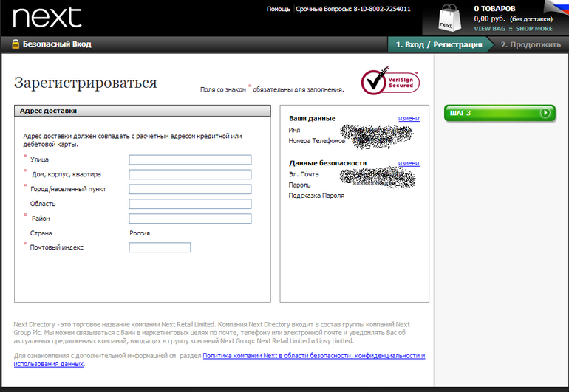Click the Номера Телефонов label
This screenshot has width=569, height=392.
(x=317, y=141)
